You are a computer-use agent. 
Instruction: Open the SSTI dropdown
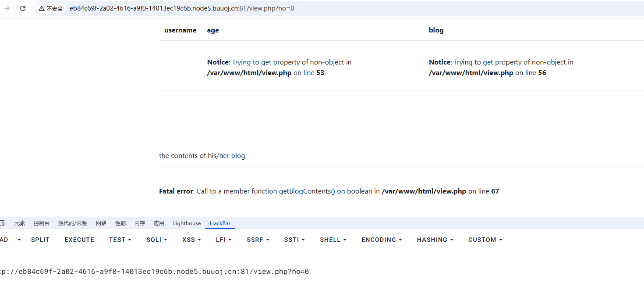pyautogui.click(x=294, y=240)
